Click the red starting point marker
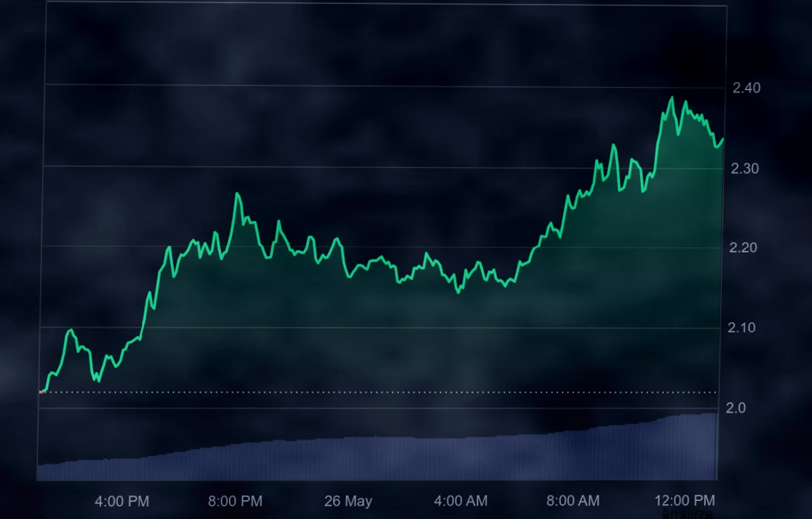 click(x=41, y=392)
